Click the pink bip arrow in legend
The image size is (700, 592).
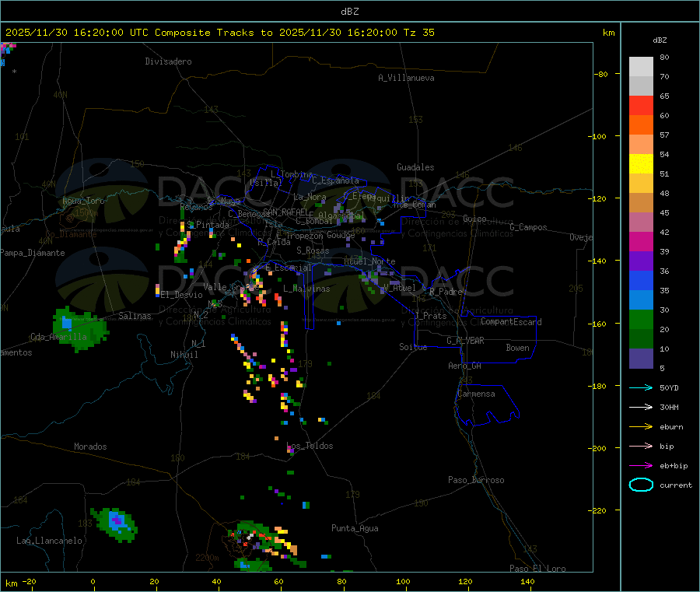click(641, 446)
